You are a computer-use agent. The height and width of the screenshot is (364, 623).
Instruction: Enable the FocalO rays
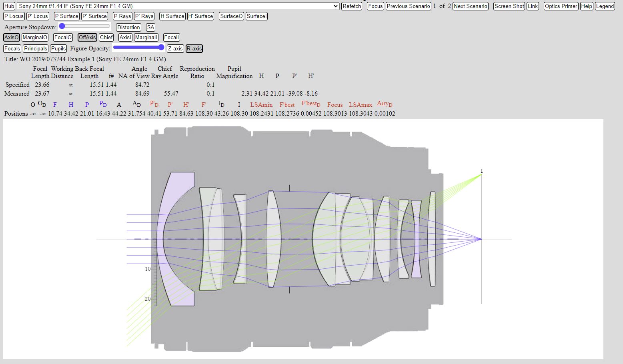pos(63,37)
